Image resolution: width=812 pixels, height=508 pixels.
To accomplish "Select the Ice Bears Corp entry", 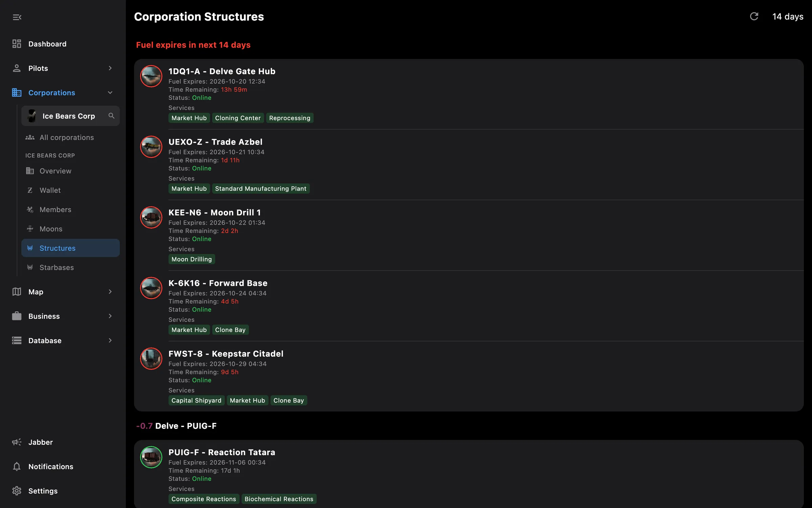I will pyautogui.click(x=70, y=116).
